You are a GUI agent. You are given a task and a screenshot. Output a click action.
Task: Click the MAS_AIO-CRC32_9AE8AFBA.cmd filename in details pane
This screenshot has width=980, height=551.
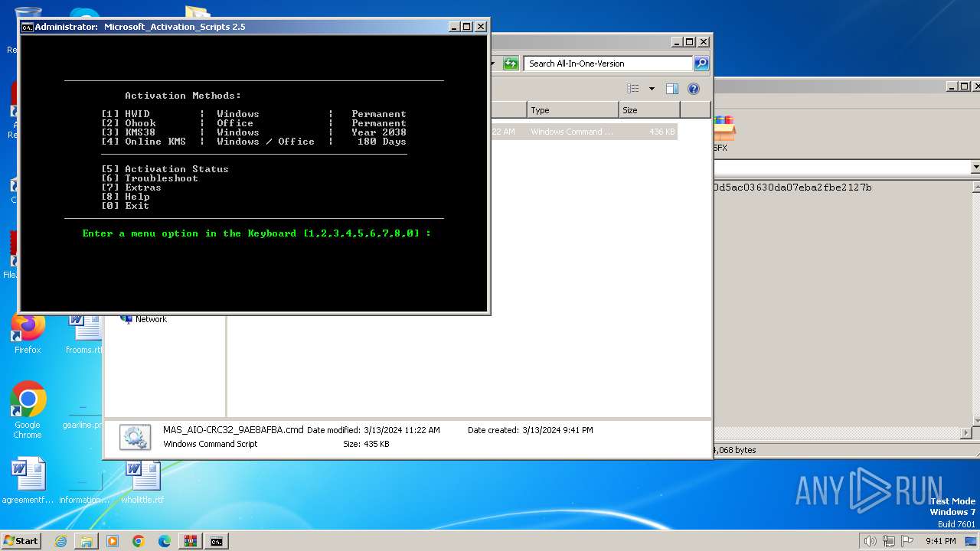coord(234,430)
